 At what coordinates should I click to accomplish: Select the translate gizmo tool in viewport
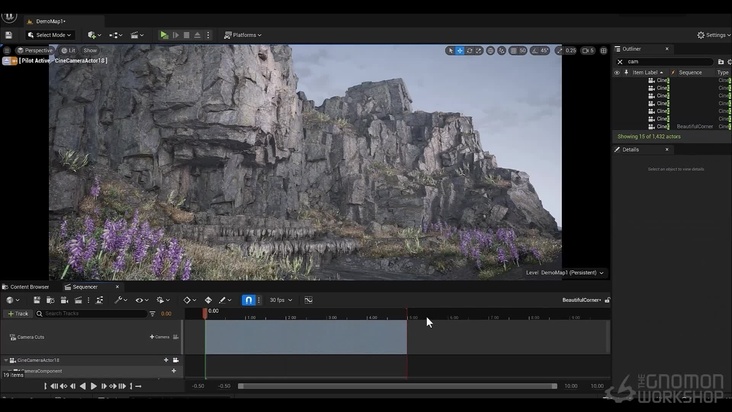460,50
